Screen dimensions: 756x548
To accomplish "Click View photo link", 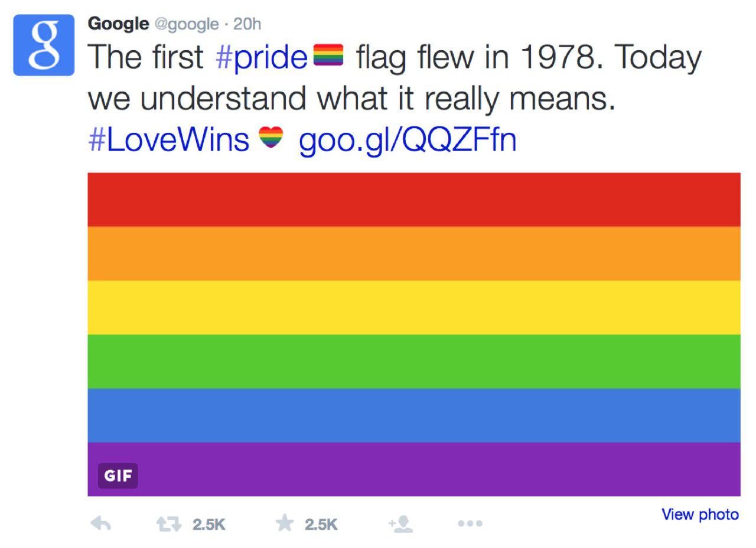I will click(700, 514).
